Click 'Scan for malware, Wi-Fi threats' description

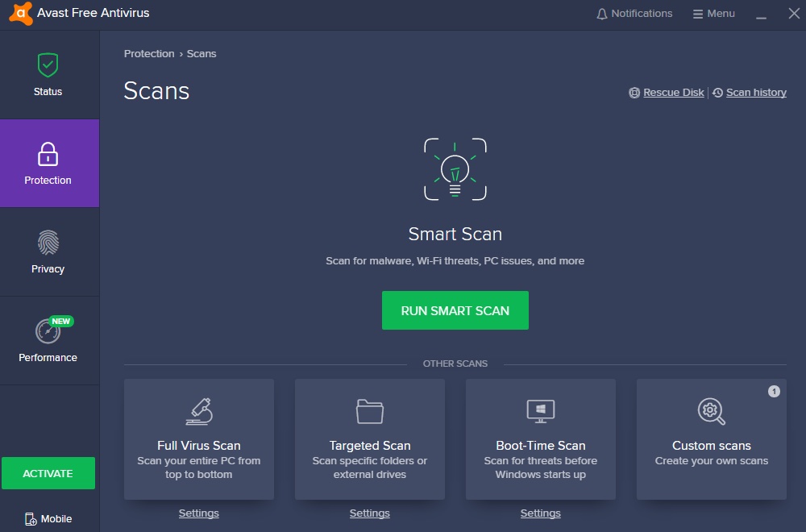click(455, 260)
